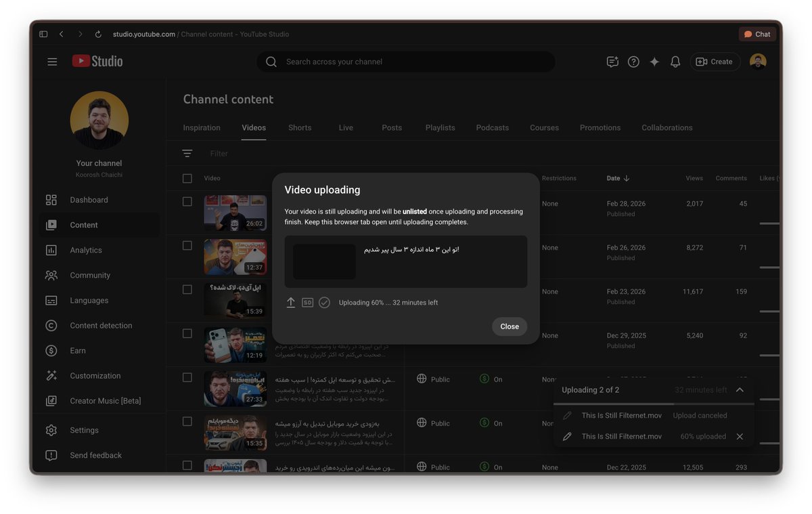The width and height of the screenshot is (812, 514).
Task: Toggle the select-all videos checkbox
Action: [187, 179]
